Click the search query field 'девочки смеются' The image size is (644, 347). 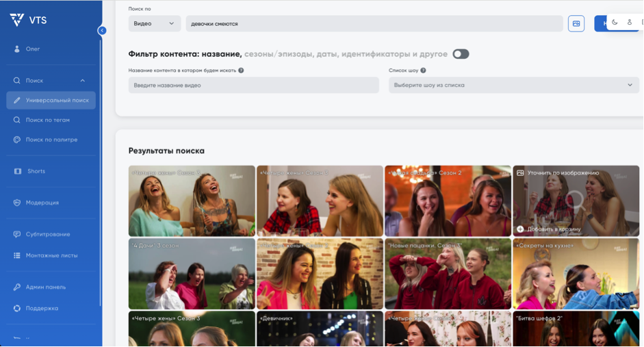point(374,24)
